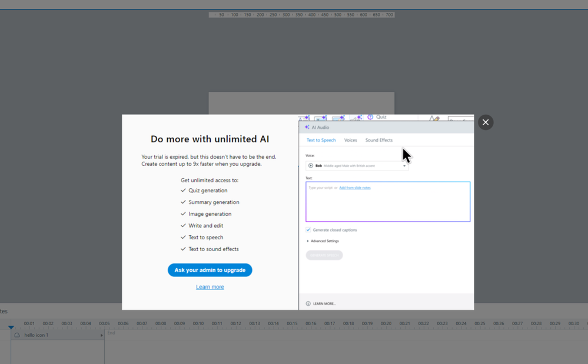Viewport: 588px width, 364px height.
Task: Click the End label in the timeline
Action: (111, 333)
